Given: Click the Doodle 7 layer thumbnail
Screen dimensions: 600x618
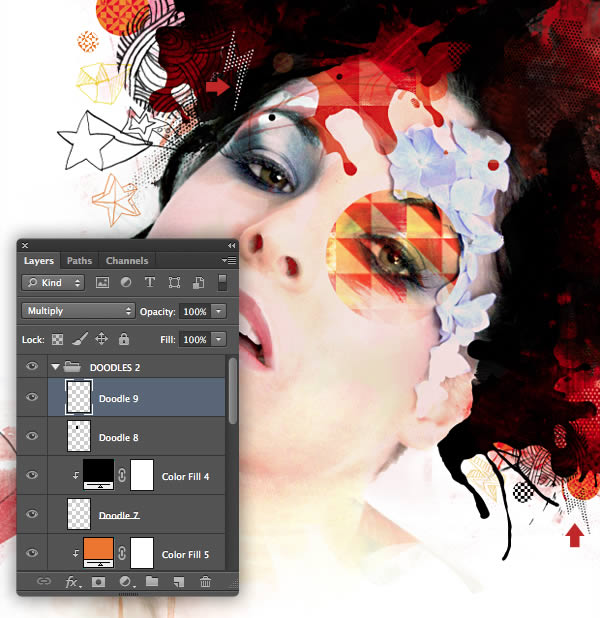Looking at the screenshot, I should [x=79, y=514].
